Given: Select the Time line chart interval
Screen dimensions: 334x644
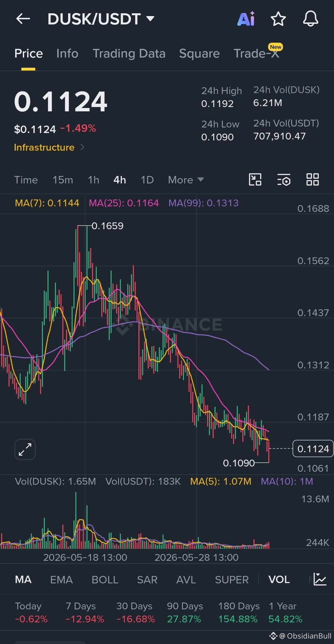Looking at the screenshot, I should pyautogui.click(x=26, y=180).
